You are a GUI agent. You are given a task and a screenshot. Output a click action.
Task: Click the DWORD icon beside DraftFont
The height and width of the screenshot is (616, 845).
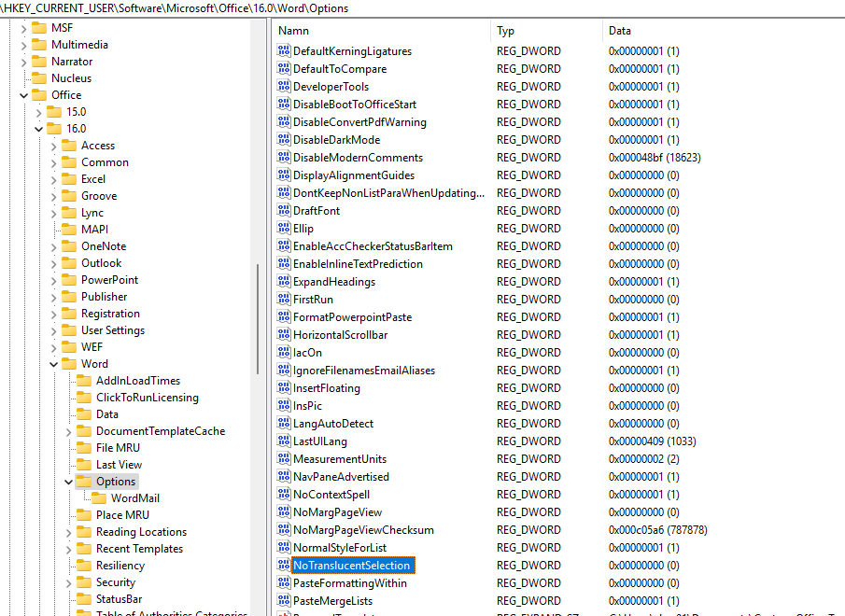coord(284,211)
